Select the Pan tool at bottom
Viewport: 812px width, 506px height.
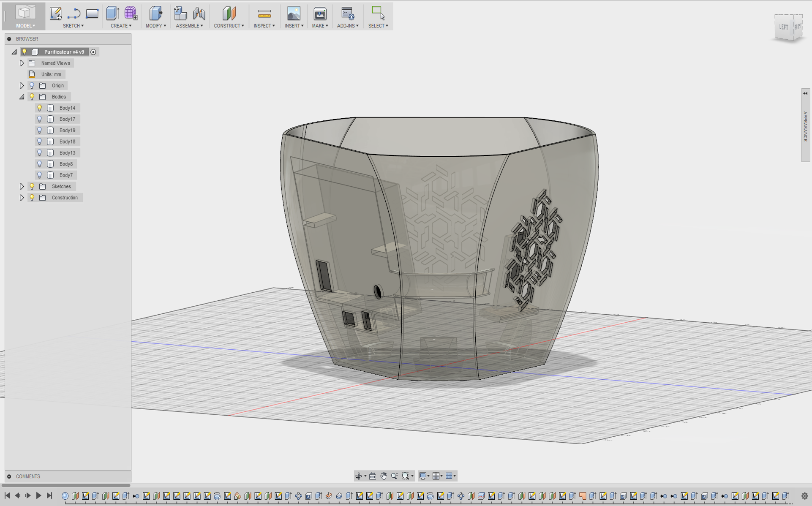(x=383, y=476)
